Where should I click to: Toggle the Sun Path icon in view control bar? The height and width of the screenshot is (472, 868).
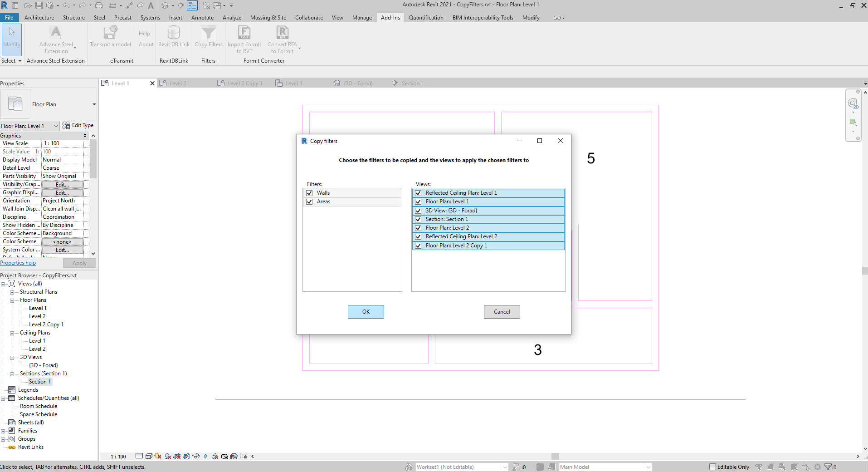158,456
